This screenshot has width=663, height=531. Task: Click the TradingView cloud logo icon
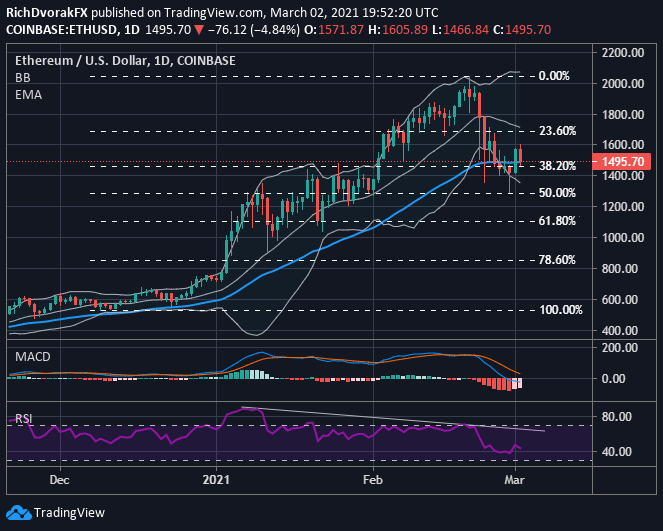(x=19, y=513)
